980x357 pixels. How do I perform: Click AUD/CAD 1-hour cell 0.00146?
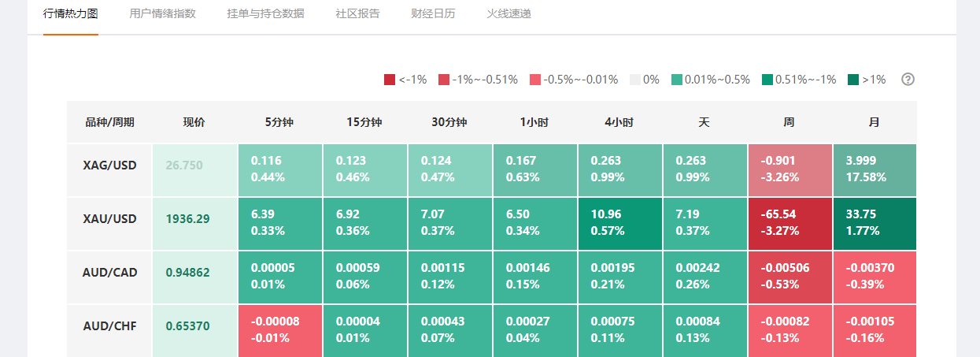[534, 277]
